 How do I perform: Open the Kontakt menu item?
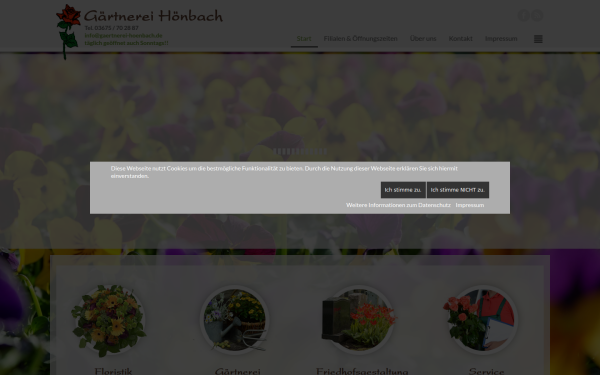(x=460, y=39)
